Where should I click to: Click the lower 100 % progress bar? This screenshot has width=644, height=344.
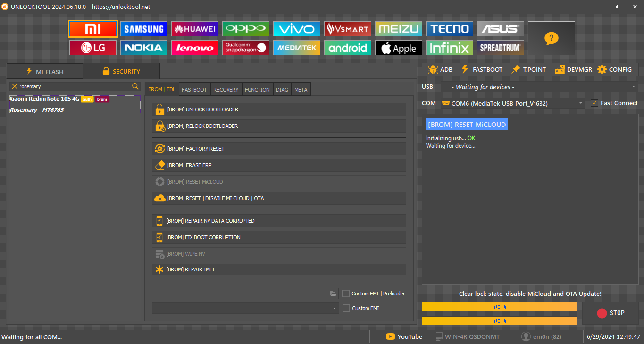point(499,320)
